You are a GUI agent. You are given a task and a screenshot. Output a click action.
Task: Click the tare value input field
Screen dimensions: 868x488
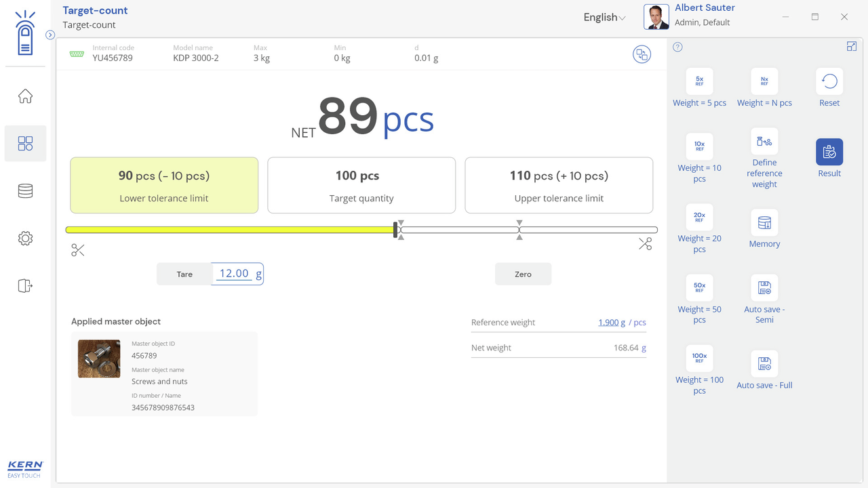(235, 274)
